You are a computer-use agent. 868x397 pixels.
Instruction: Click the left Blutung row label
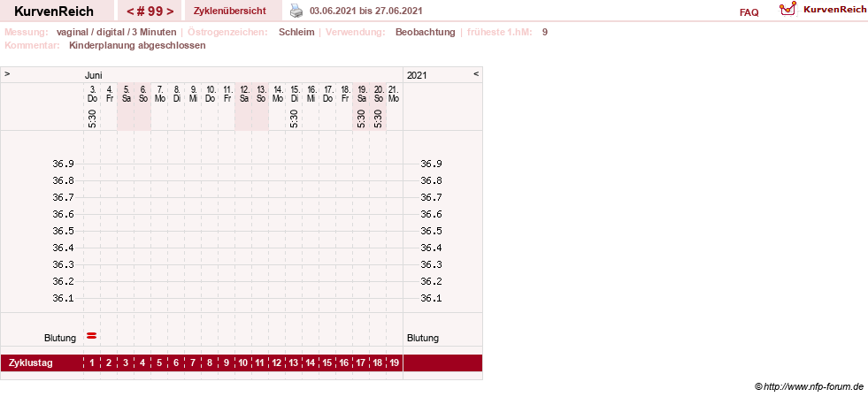tap(60, 338)
